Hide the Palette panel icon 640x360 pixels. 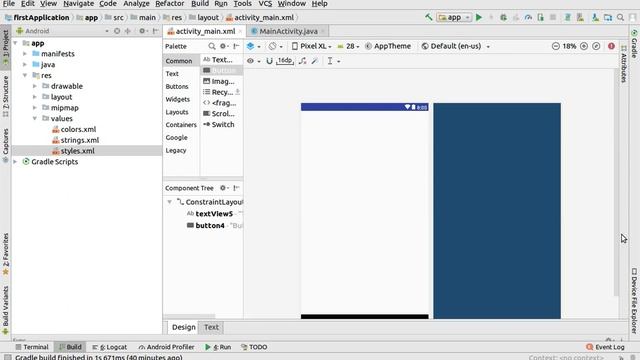click(236, 46)
